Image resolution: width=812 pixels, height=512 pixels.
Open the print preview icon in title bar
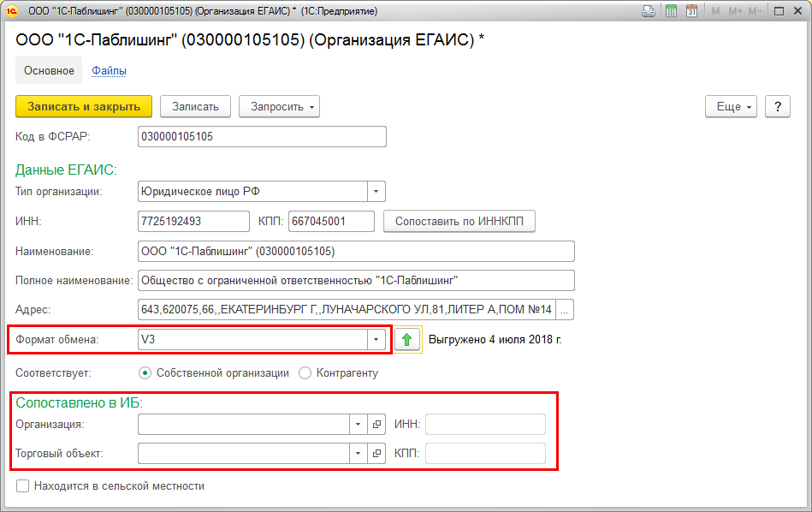coord(649,11)
